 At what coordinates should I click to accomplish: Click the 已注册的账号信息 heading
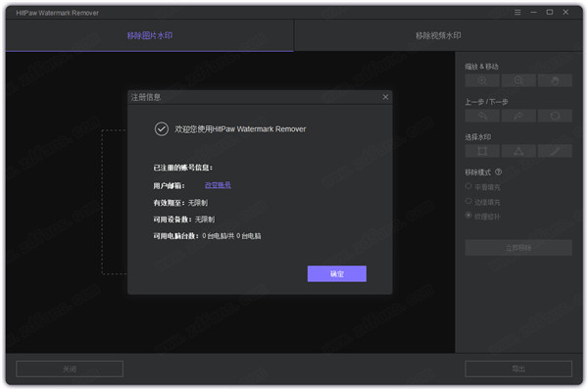click(182, 168)
